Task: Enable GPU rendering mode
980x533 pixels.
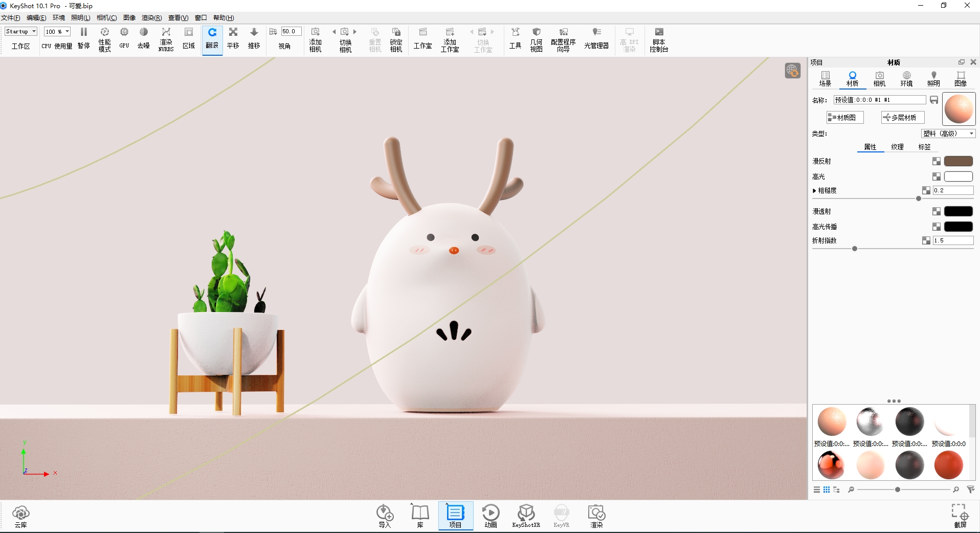Action: (124, 38)
